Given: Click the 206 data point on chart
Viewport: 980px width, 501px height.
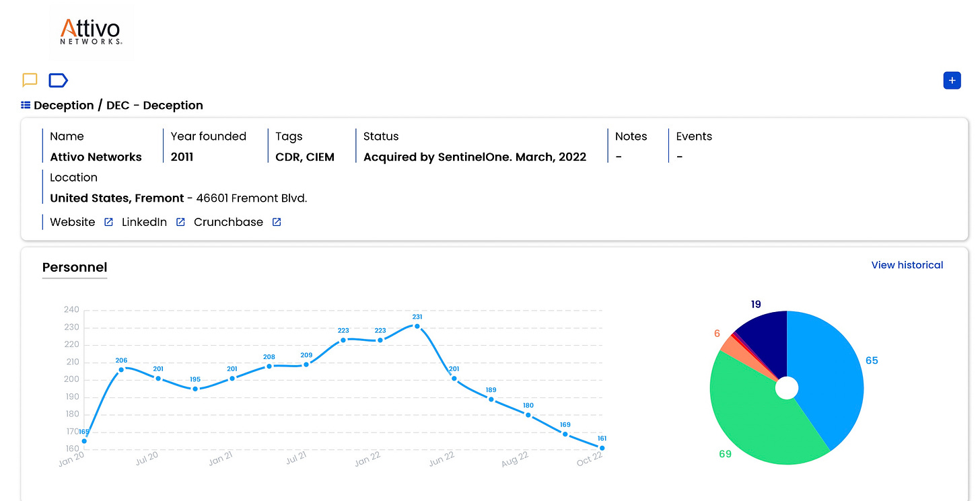Looking at the screenshot, I should click(x=121, y=370).
